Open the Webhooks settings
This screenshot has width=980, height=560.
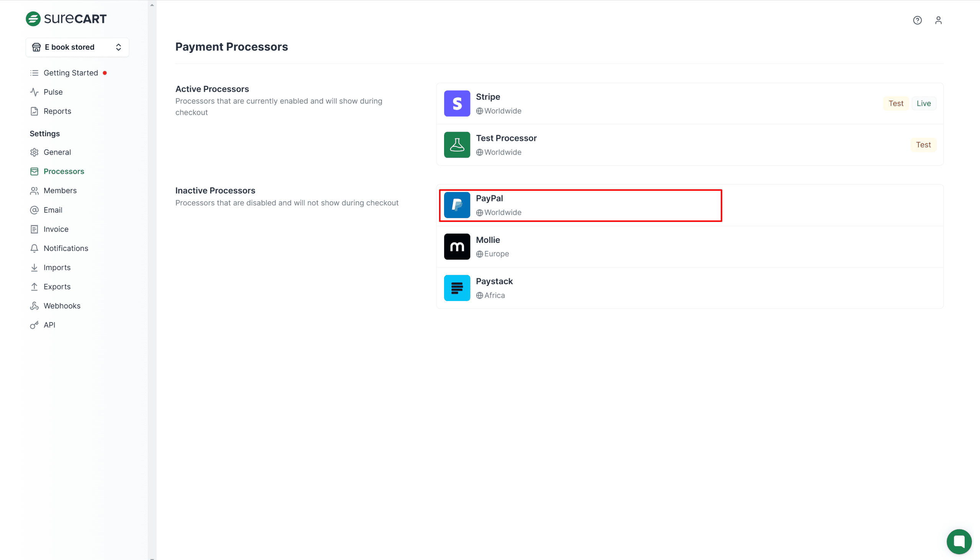click(x=62, y=306)
